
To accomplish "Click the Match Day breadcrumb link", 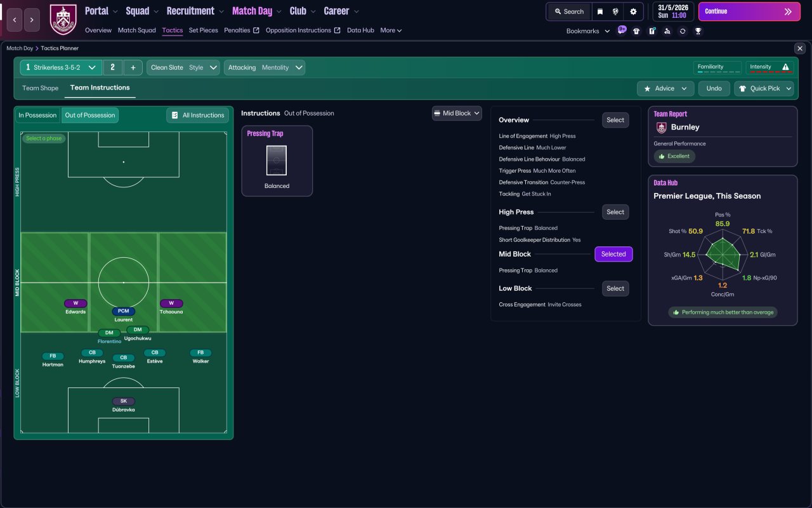I will coord(20,48).
